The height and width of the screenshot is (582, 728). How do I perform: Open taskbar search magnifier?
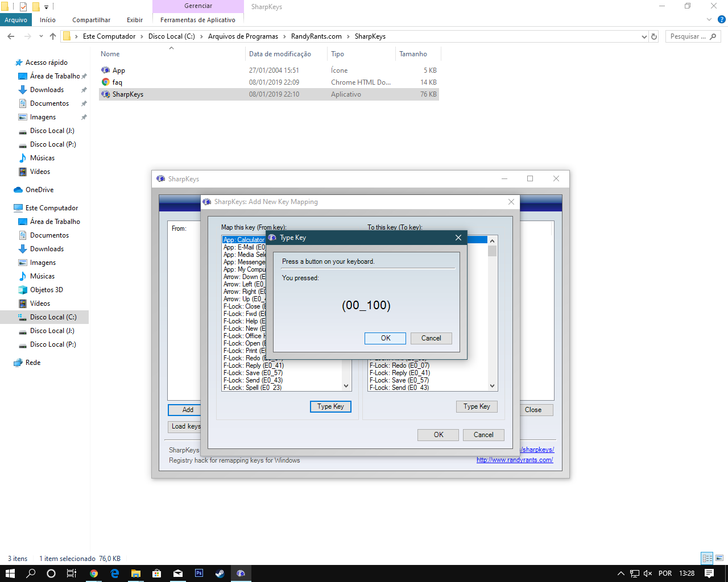point(31,573)
